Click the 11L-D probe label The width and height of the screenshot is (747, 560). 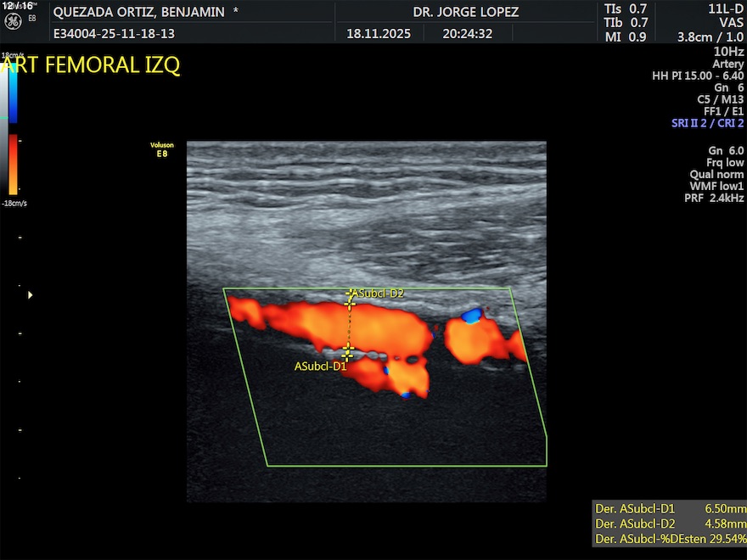(x=726, y=8)
